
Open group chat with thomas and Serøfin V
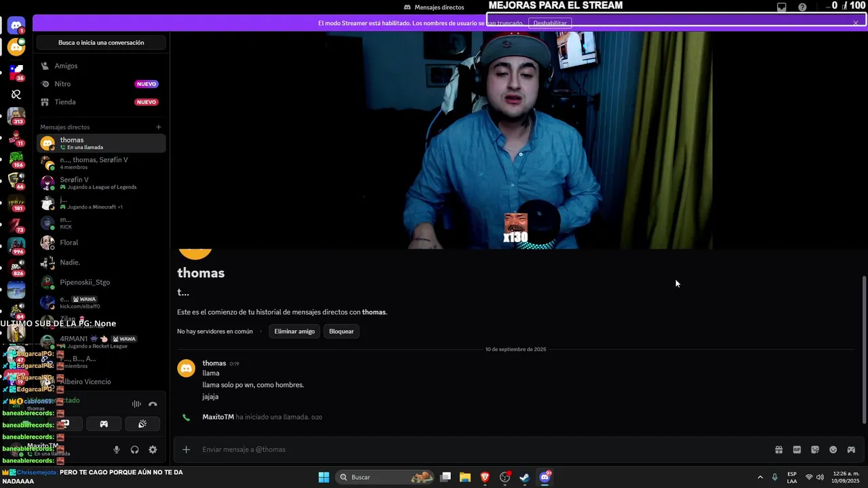[101, 163]
